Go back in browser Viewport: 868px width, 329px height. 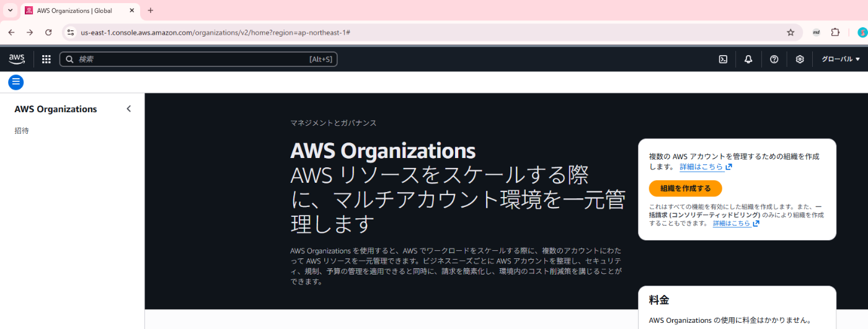11,32
